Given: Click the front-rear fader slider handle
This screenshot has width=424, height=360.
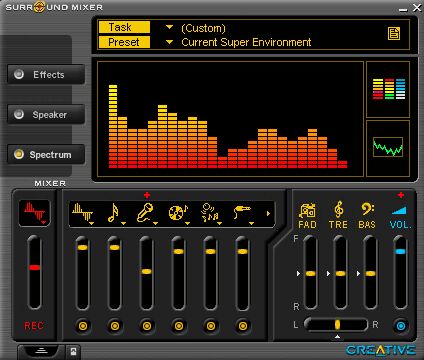Looking at the screenshot, I should [x=310, y=273].
